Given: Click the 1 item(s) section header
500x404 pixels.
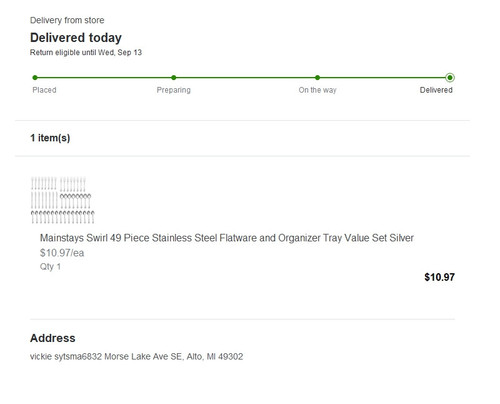Looking at the screenshot, I should click(50, 138).
